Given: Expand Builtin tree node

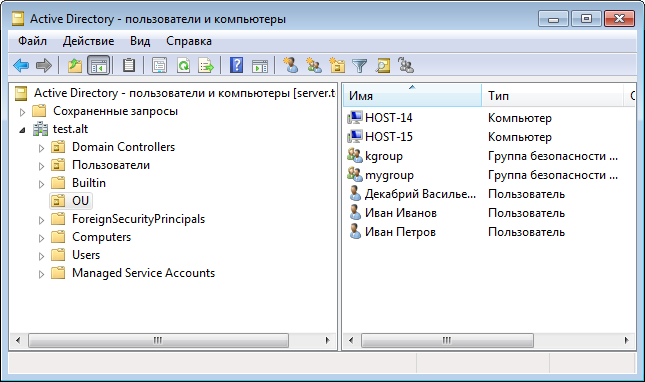Looking at the screenshot, I should (41, 184).
